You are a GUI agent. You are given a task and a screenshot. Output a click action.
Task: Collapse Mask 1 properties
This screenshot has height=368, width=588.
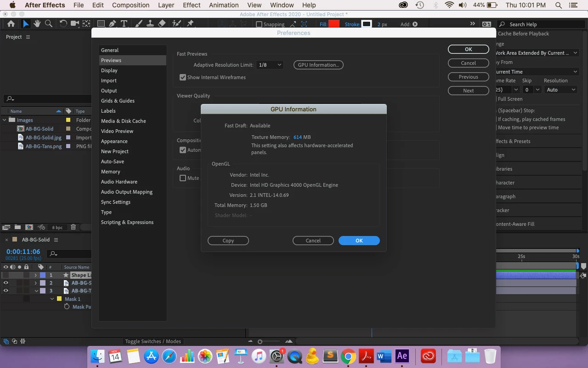point(52,299)
